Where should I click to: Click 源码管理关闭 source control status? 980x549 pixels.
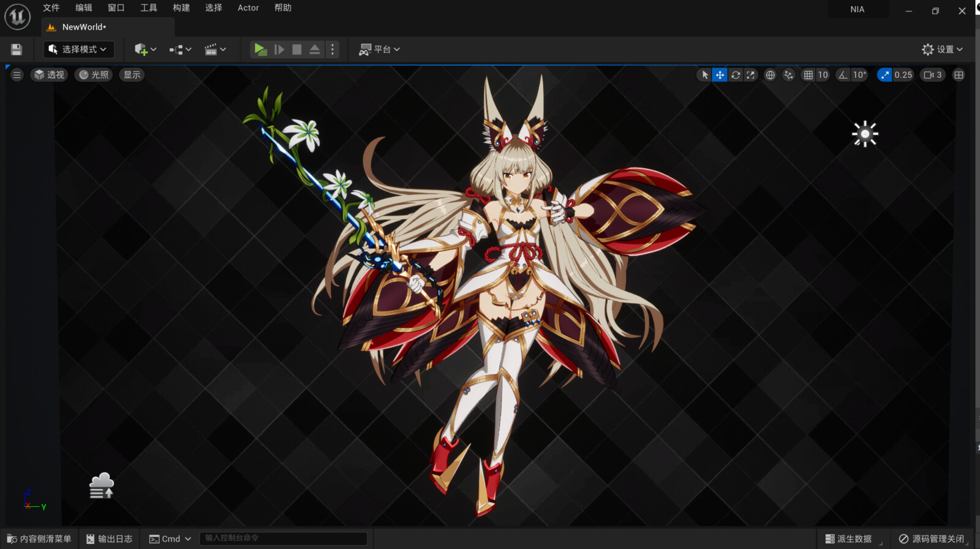coord(932,539)
